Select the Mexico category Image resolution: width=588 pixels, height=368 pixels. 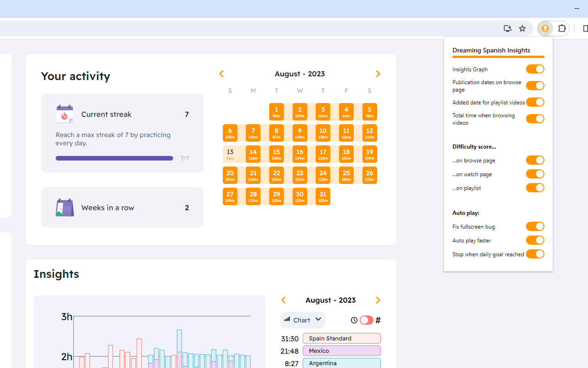point(341,351)
